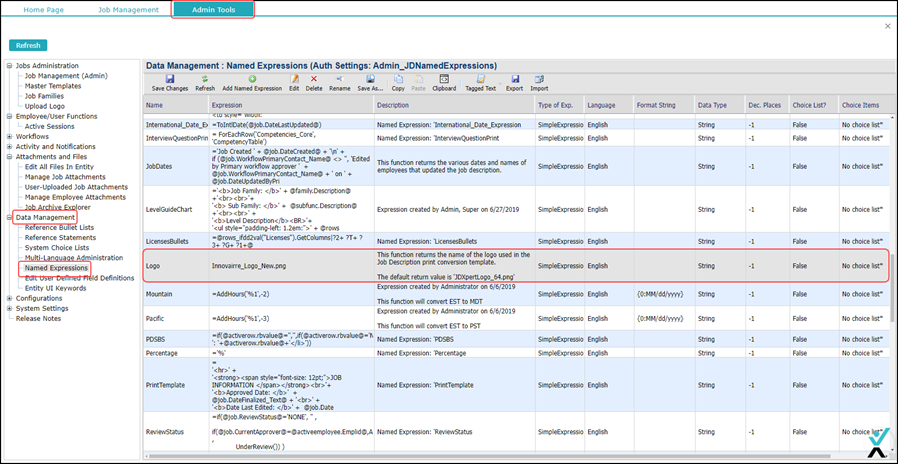The image size is (899, 464).
Task: Click the Add Named Expression icon
Action: pos(252,79)
